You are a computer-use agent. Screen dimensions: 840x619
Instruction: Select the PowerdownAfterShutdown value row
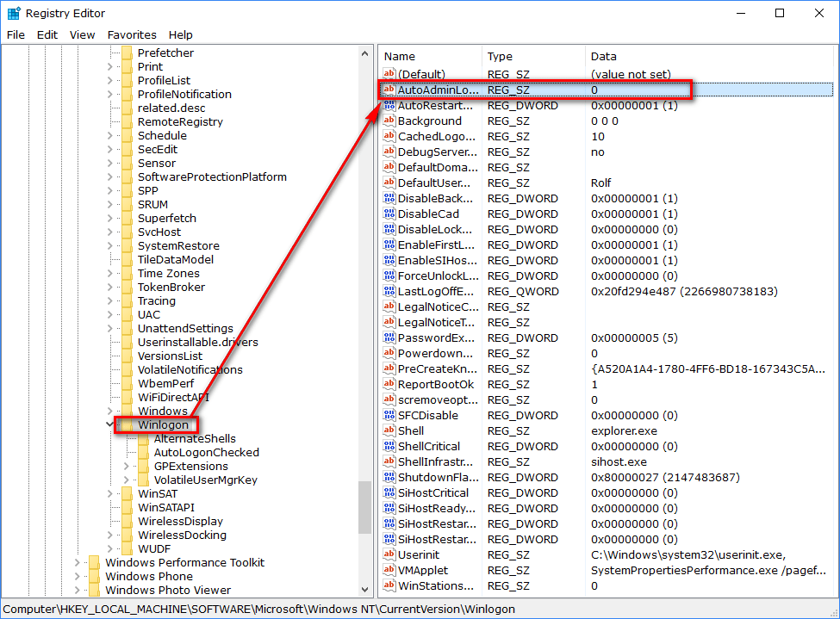[607, 354]
